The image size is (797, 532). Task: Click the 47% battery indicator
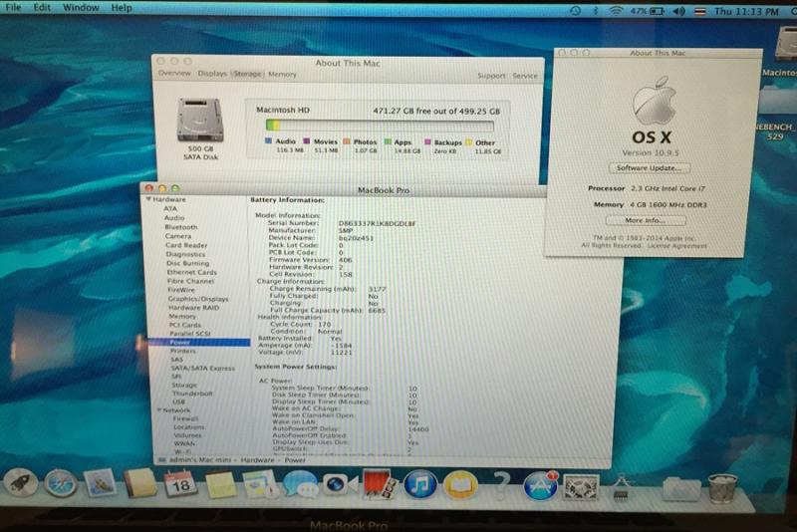[x=648, y=11]
